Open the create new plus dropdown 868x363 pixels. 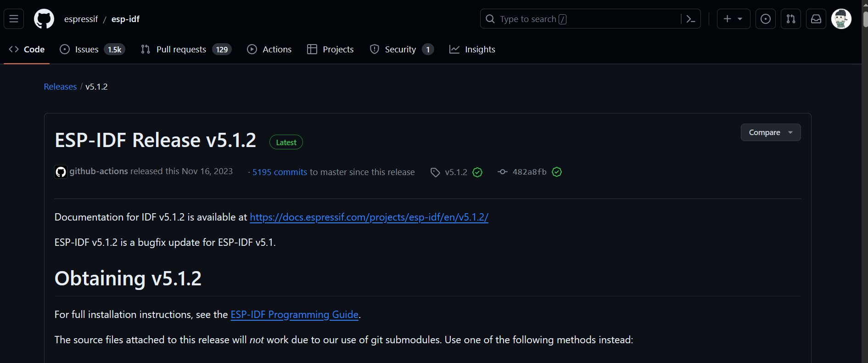coord(733,19)
